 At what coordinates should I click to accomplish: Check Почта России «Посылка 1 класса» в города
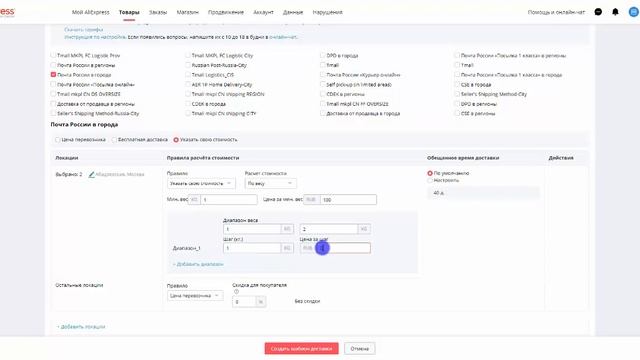457,75
